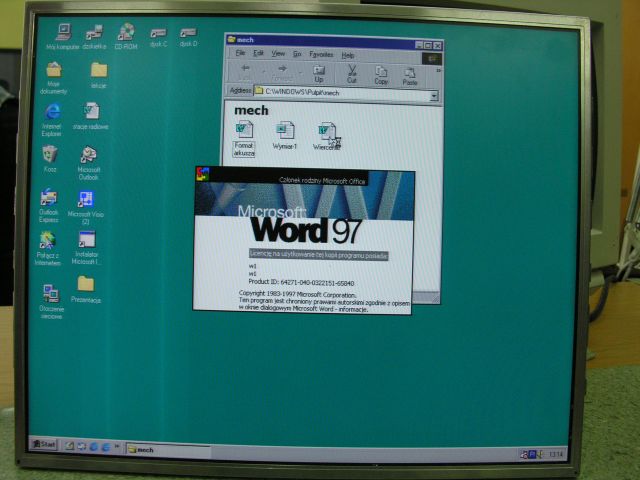This screenshot has width=640, height=480.
Task: Open the Edit menu in mech window
Action: [258, 53]
